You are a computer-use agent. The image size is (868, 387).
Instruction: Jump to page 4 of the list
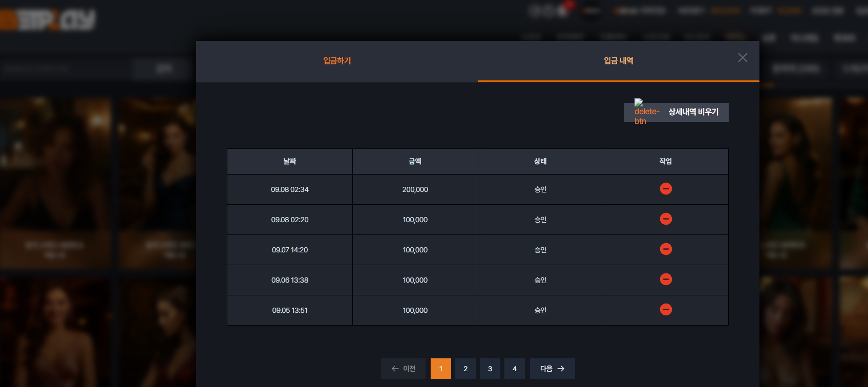(x=515, y=369)
